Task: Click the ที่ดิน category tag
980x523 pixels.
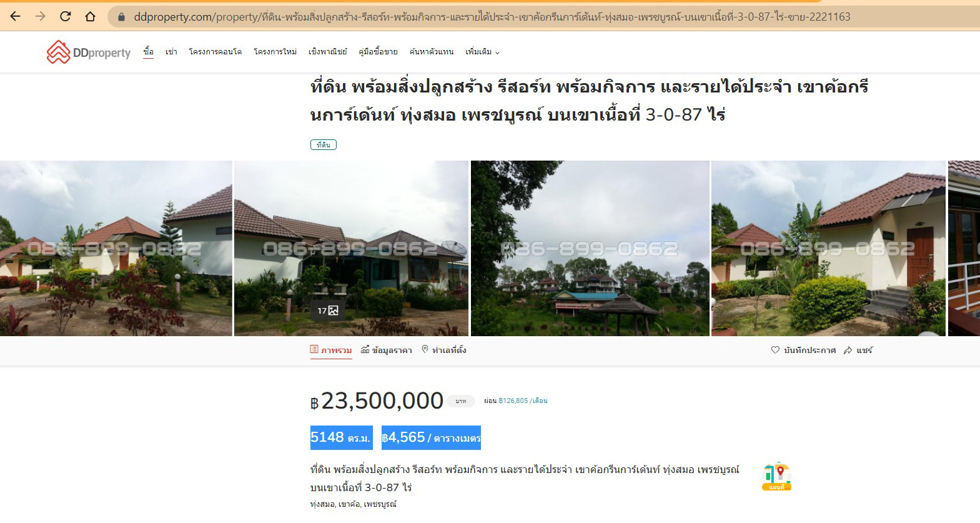Action: (324, 145)
